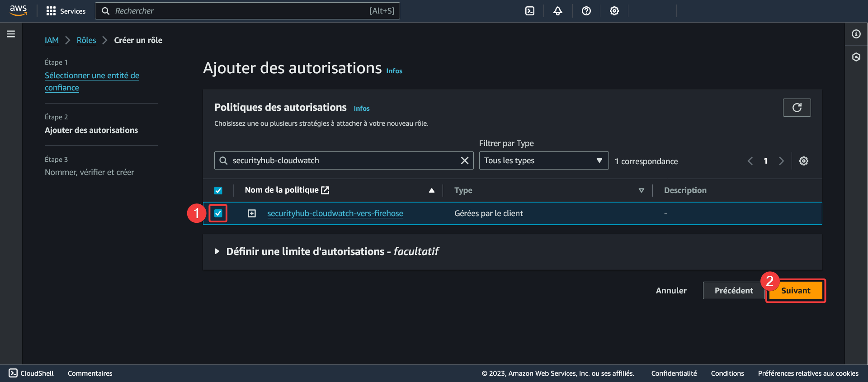
Task: Open table preferences gear
Action: click(804, 161)
